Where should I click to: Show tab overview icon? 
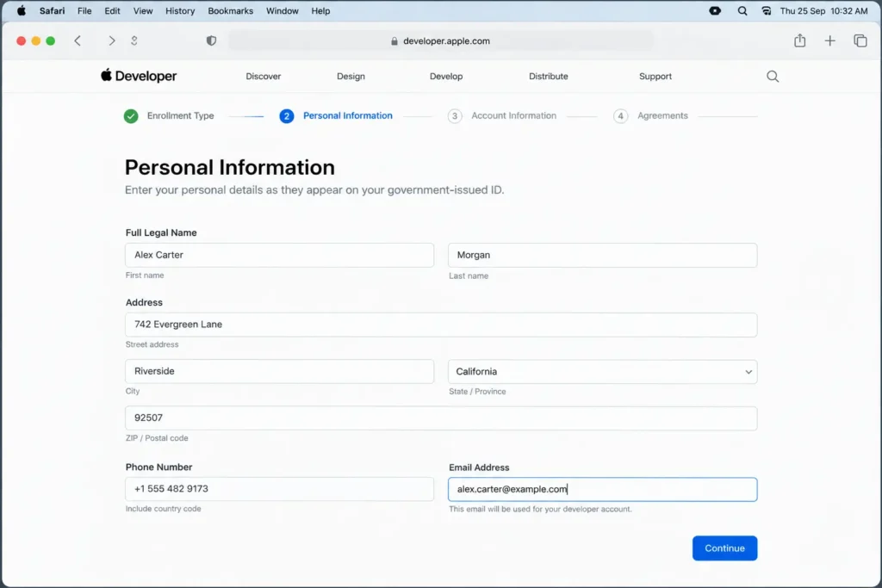pos(860,40)
